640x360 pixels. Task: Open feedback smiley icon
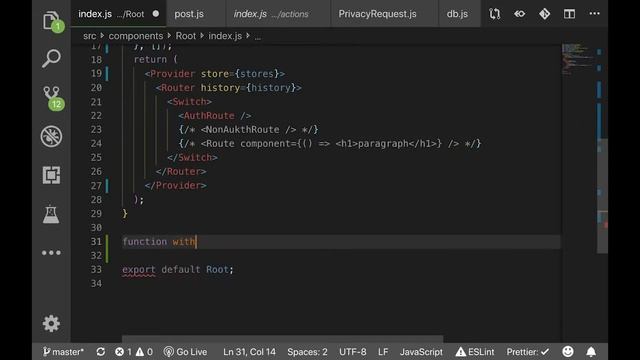568,351
